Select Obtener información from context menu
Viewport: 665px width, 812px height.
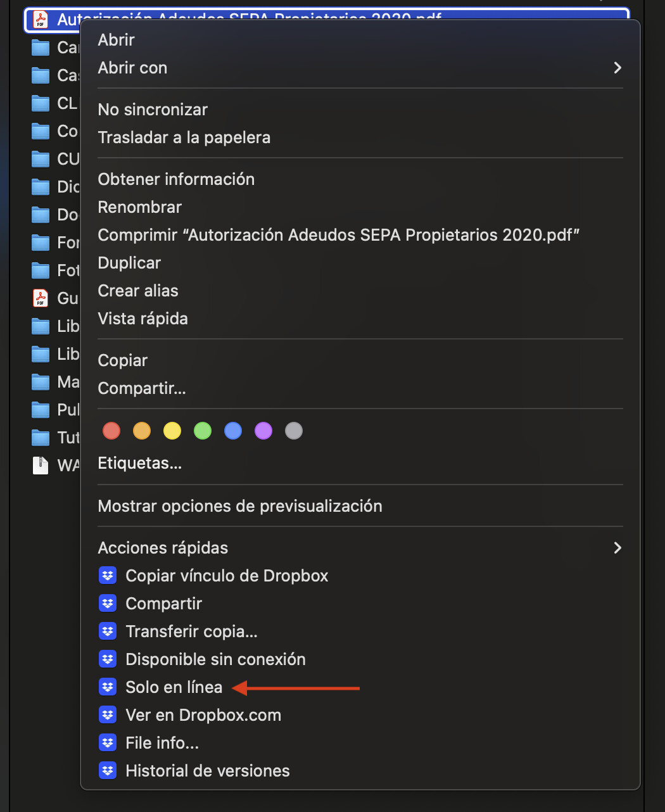click(176, 179)
